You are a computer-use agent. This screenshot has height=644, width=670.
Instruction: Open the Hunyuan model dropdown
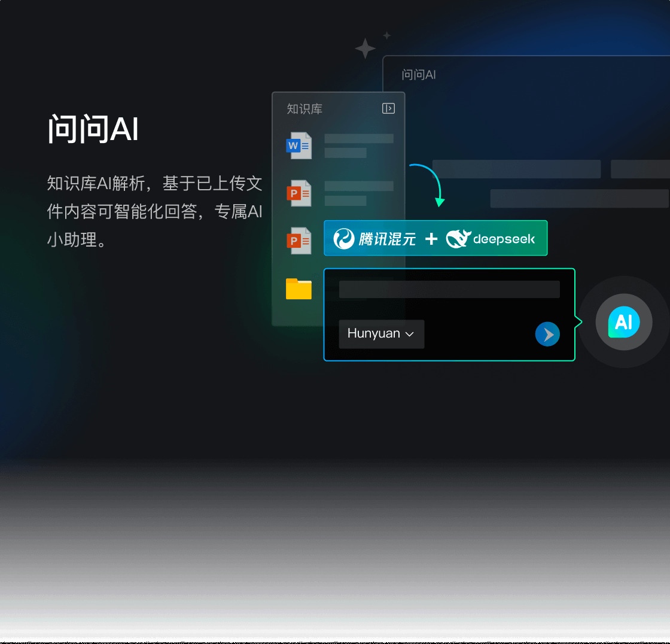point(381,333)
